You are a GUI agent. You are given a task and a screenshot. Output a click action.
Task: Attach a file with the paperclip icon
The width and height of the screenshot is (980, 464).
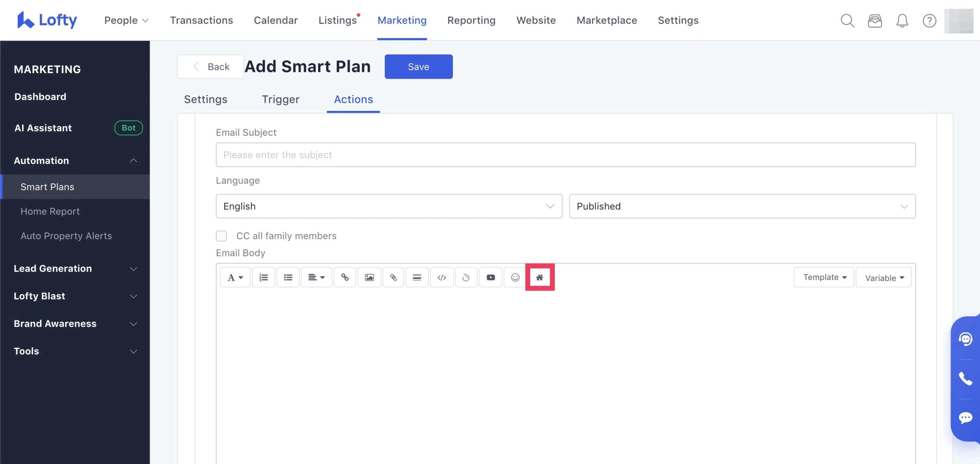pyautogui.click(x=393, y=277)
